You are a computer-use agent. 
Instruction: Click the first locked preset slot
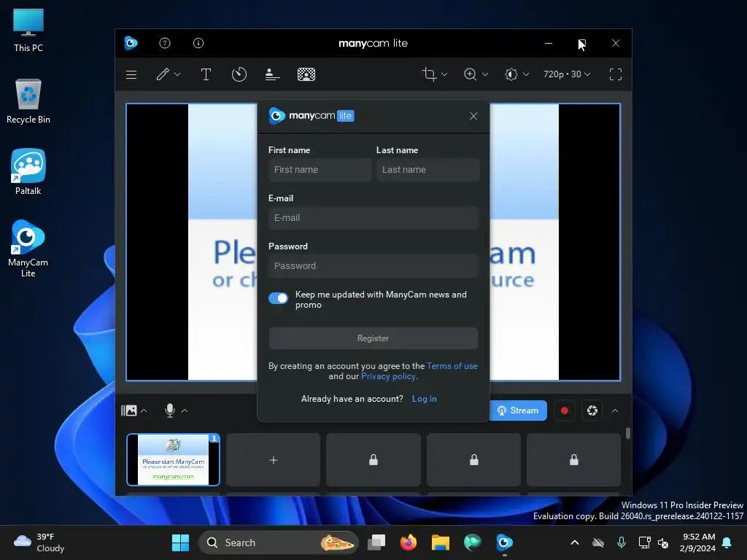pos(373,460)
